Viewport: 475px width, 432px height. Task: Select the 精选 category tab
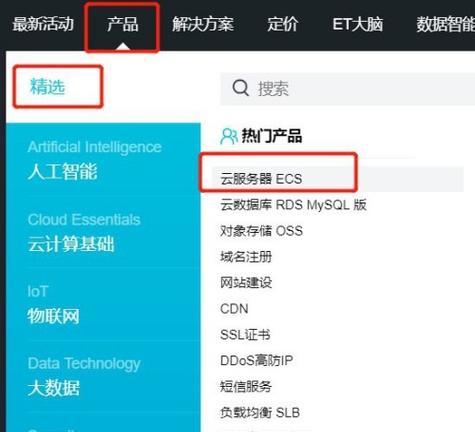[x=48, y=87]
